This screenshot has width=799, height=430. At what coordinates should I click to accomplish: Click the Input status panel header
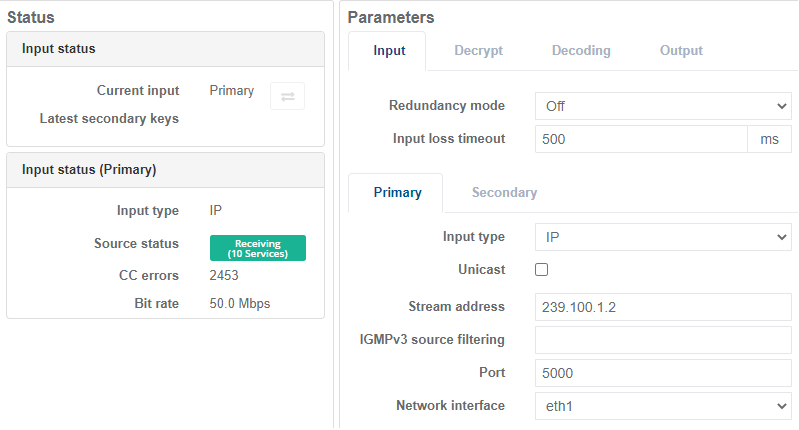(x=165, y=48)
